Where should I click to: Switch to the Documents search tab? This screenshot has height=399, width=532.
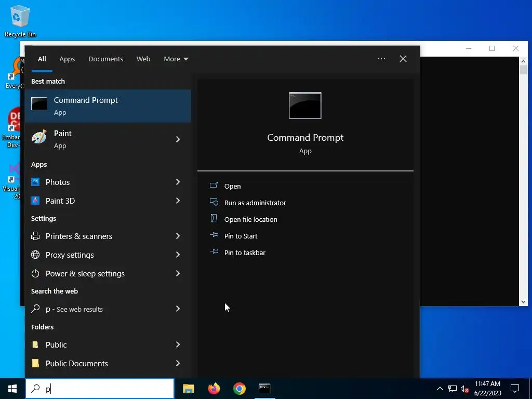pos(105,59)
